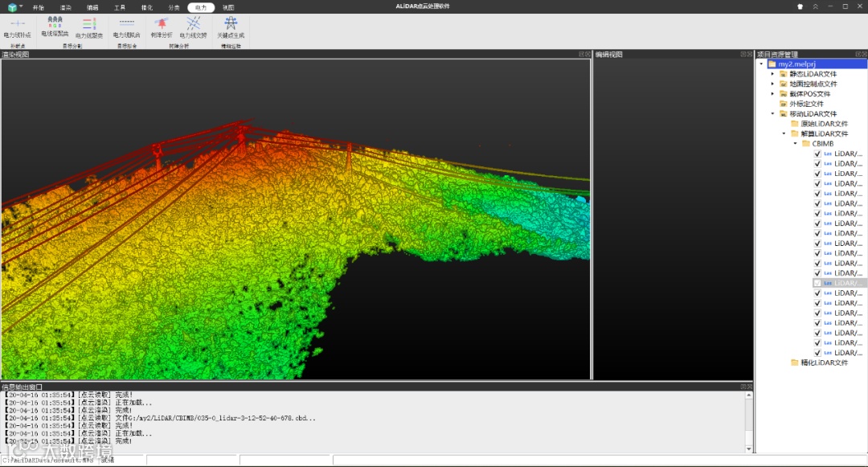Collapse the ribbon with the double-chevron icon
Image resolution: width=868 pixels, height=467 pixels.
(x=816, y=6)
